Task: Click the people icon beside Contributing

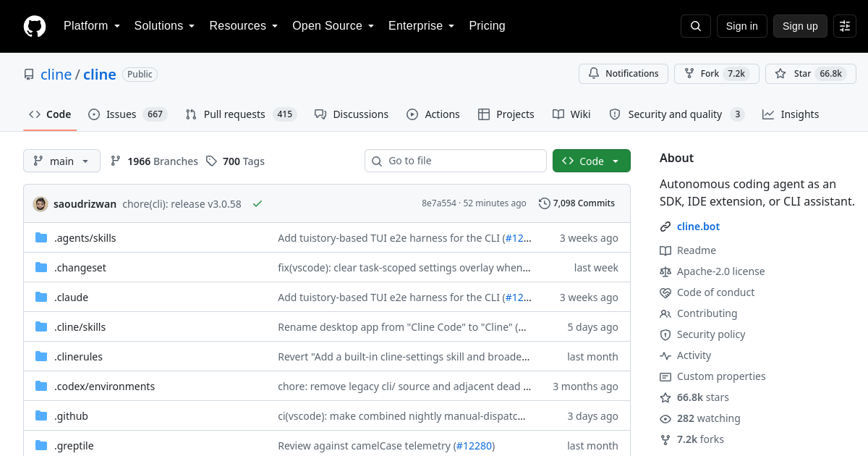Action: tap(665, 313)
